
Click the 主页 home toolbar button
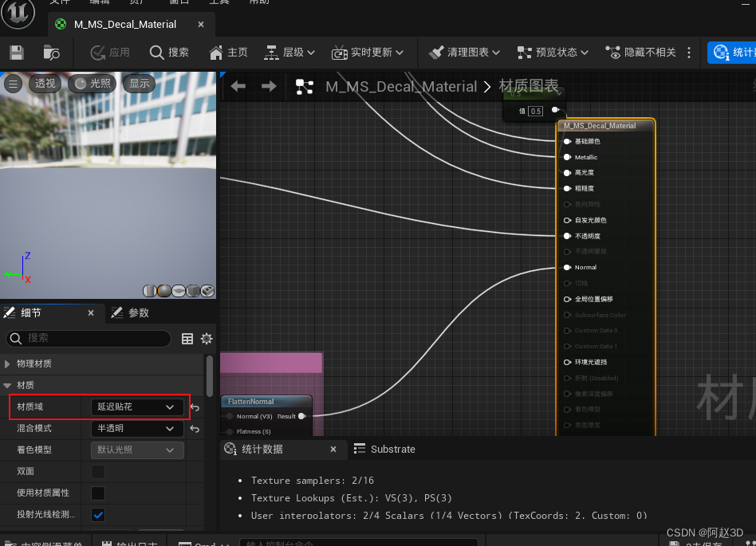coord(228,53)
